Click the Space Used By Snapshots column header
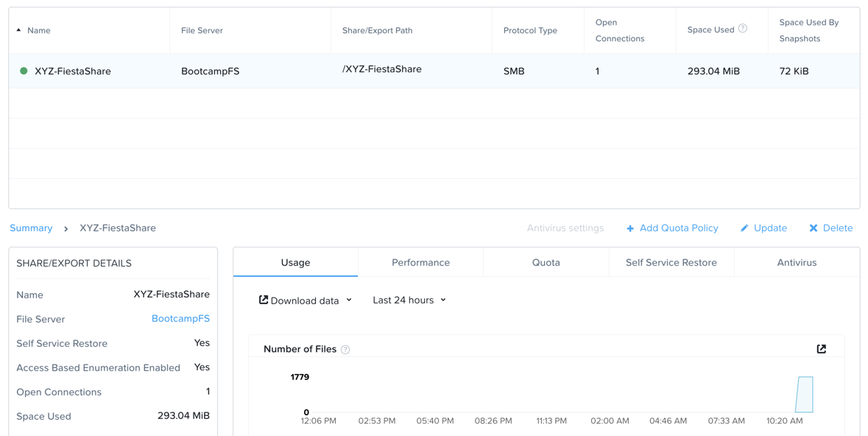 809,30
